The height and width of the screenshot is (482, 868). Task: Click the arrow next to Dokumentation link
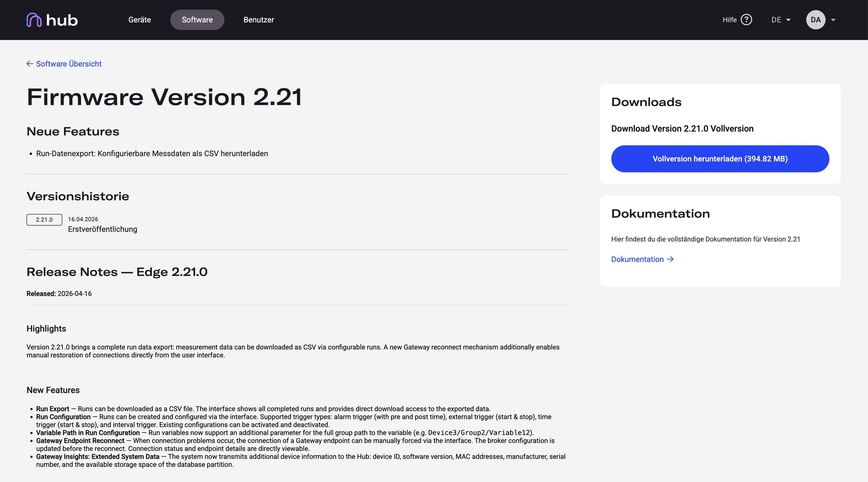(670, 259)
